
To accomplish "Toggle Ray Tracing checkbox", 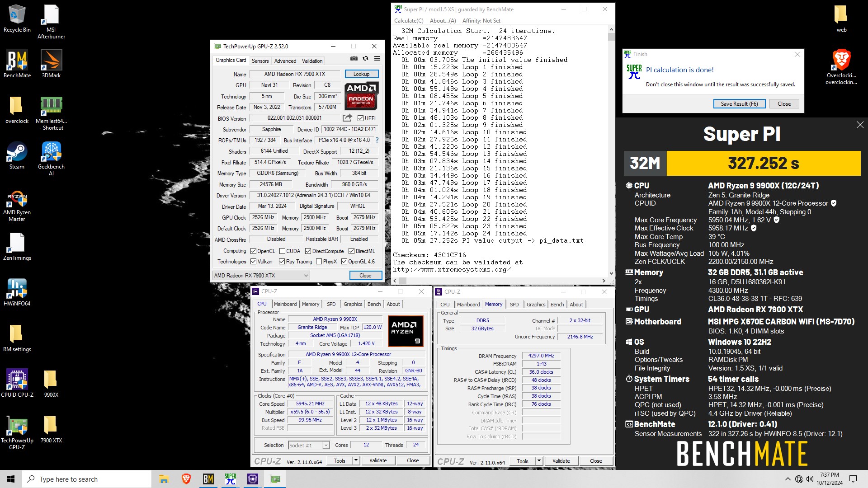I will tap(282, 262).
